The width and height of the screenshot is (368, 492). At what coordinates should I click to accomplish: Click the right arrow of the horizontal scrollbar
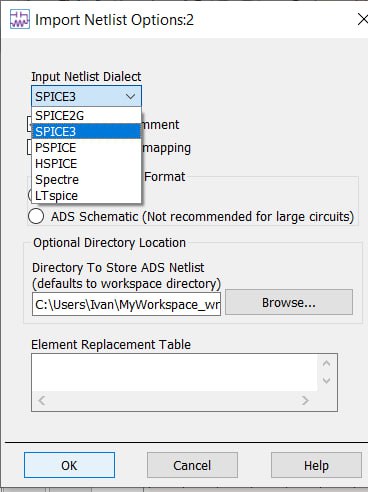point(305,400)
